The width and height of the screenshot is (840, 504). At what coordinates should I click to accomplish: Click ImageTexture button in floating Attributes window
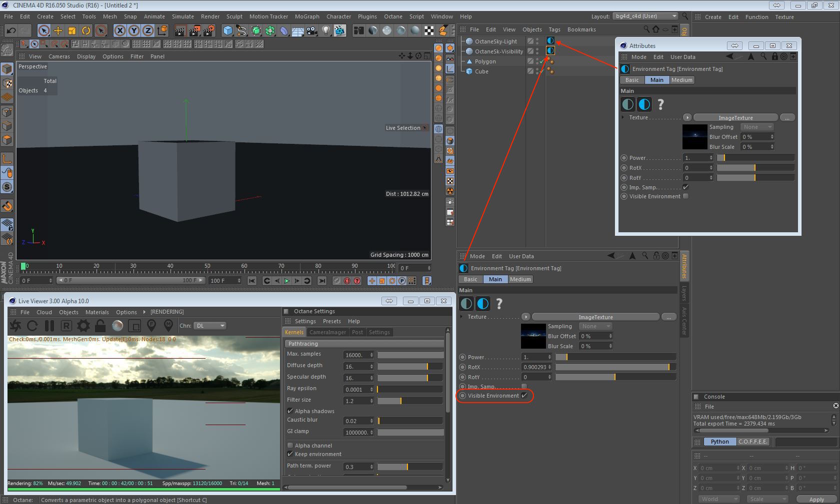735,118
